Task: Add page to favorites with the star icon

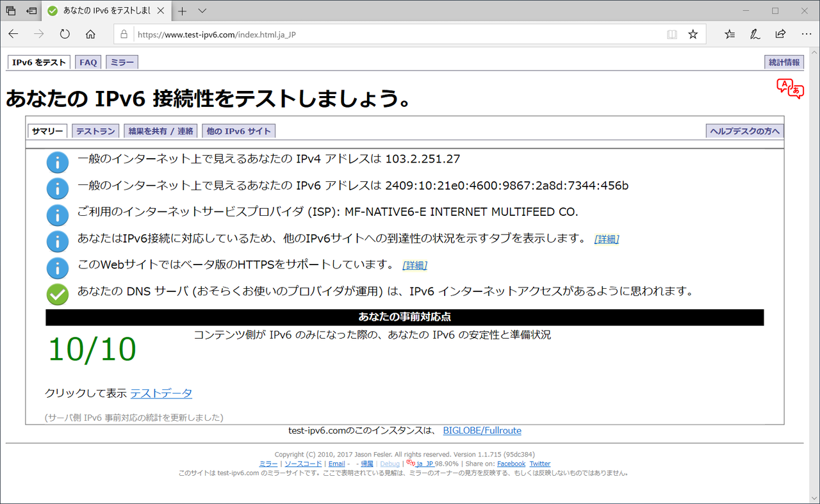Action: coord(693,35)
